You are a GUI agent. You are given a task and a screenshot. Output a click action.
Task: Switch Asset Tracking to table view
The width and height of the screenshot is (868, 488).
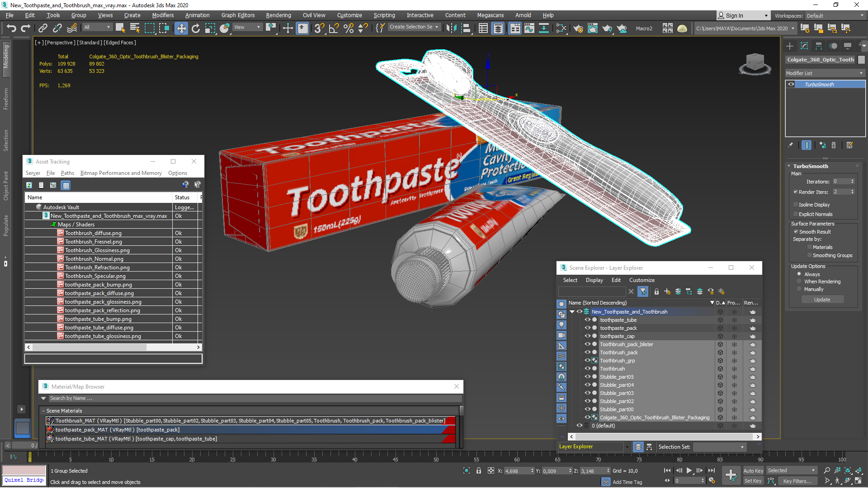click(66, 185)
